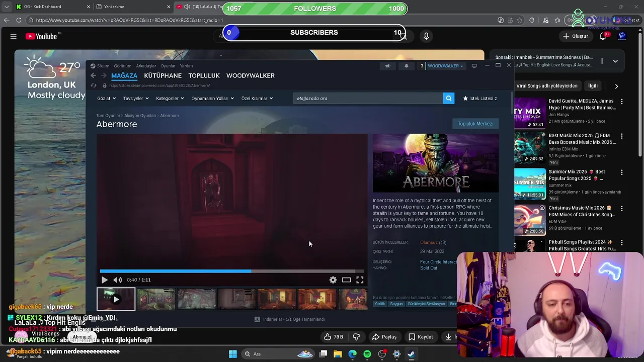Start YouTube voice search microphone
Screen dimensions: 644x362
click(x=426, y=36)
